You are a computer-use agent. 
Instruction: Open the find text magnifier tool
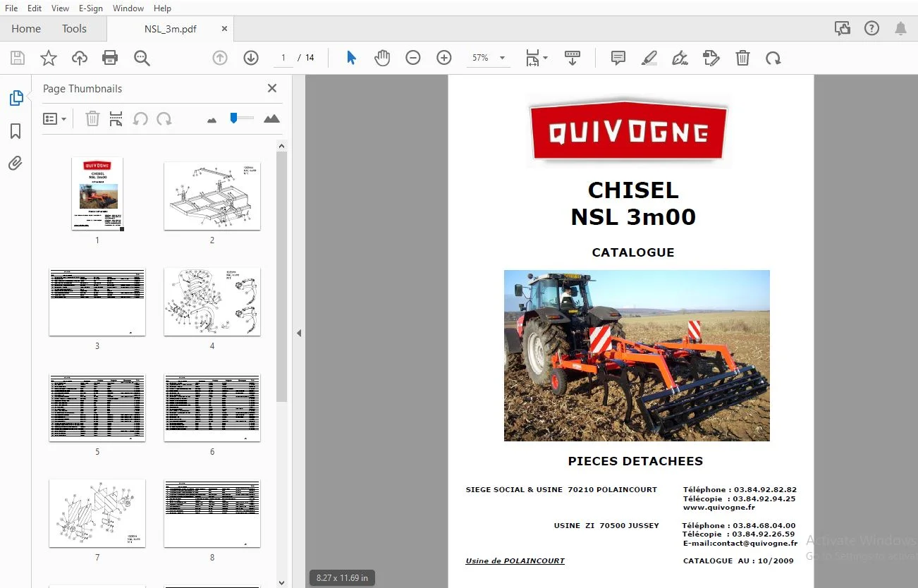click(142, 58)
